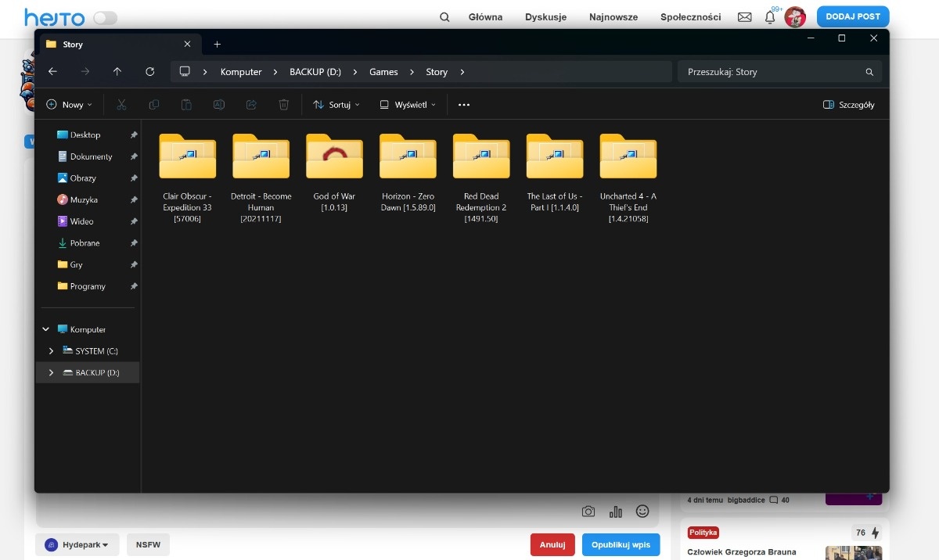The height and width of the screenshot is (560, 939).
Task: Open the Sortuj dropdown
Action: (336, 104)
